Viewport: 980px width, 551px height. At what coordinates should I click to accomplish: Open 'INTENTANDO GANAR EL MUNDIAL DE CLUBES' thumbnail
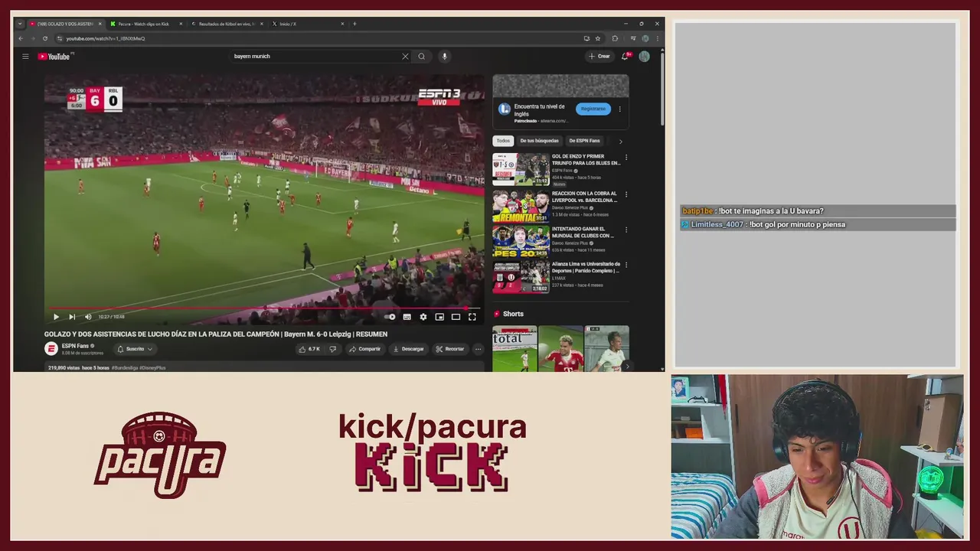(521, 241)
